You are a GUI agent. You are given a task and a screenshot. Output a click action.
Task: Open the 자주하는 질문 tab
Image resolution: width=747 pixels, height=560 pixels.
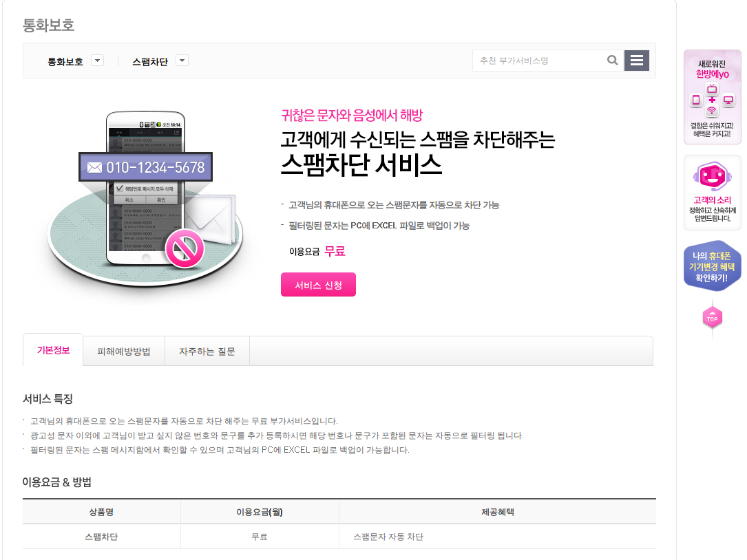point(207,352)
